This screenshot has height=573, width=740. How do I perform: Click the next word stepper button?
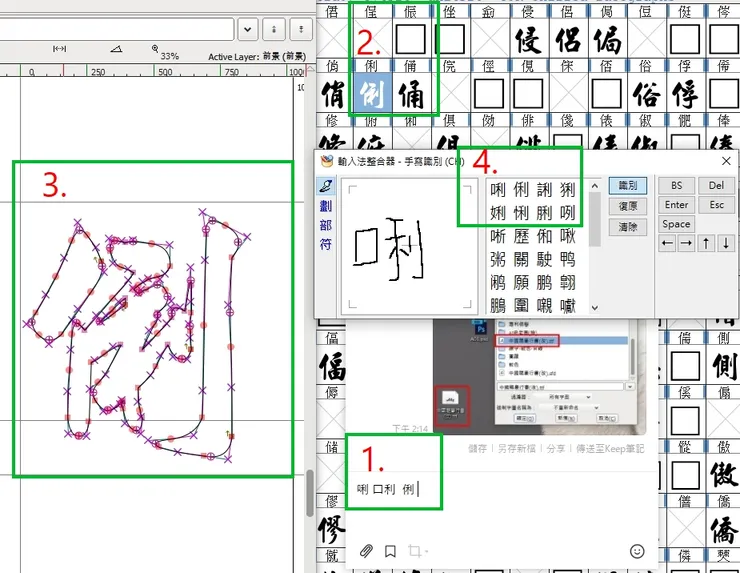(301, 29)
